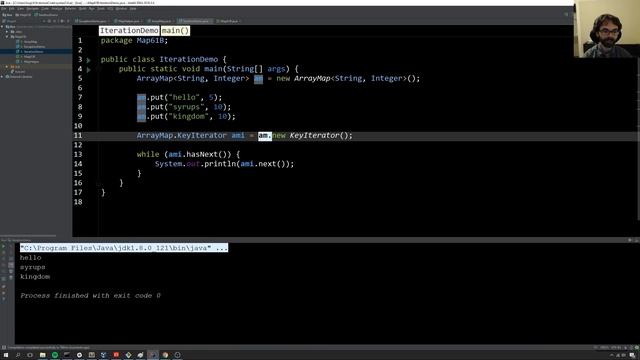Image resolution: width=640 pixels, height=360 pixels.
Task: Expand the out folder in the project tree
Action: point(7,67)
